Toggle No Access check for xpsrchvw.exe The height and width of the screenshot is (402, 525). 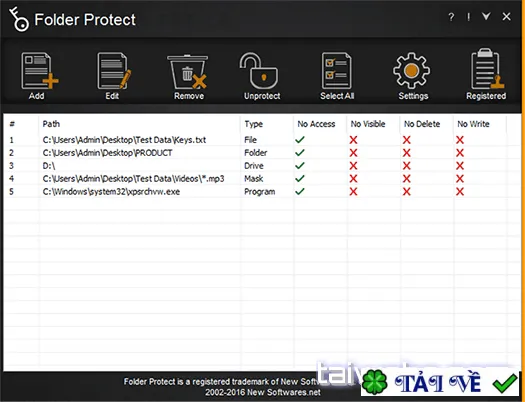[x=300, y=191]
